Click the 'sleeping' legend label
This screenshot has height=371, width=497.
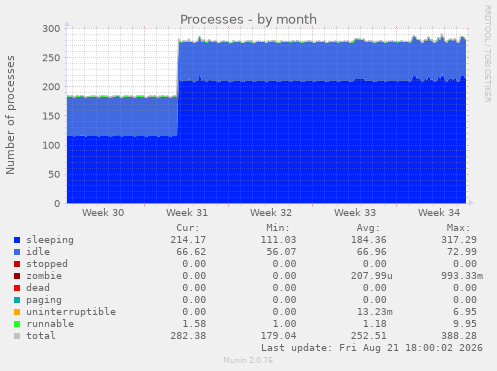[50, 240]
